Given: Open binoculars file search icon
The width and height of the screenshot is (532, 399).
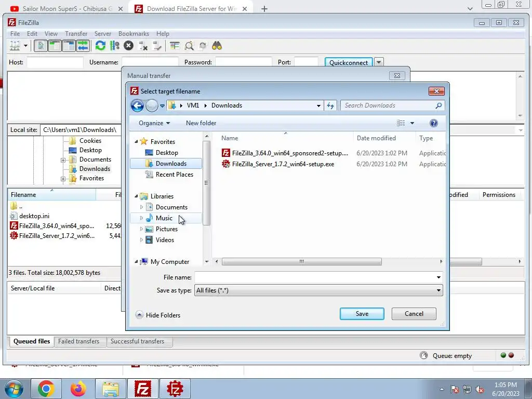Looking at the screenshot, I should tap(217, 46).
